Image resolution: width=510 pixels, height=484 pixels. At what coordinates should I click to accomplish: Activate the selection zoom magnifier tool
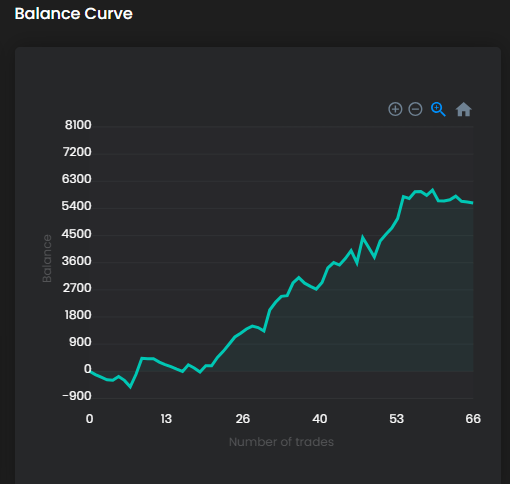pyautogui.click(x=438, y=109)
